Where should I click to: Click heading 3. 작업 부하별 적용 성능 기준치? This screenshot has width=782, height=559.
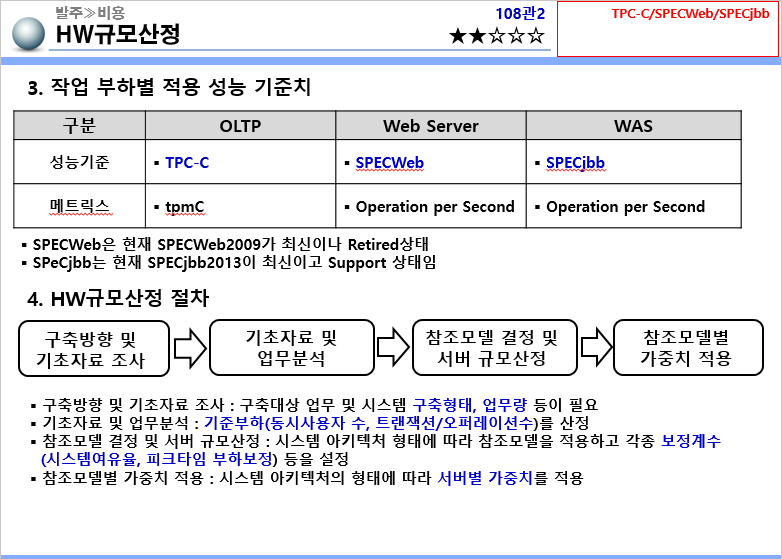pos(169,87)
